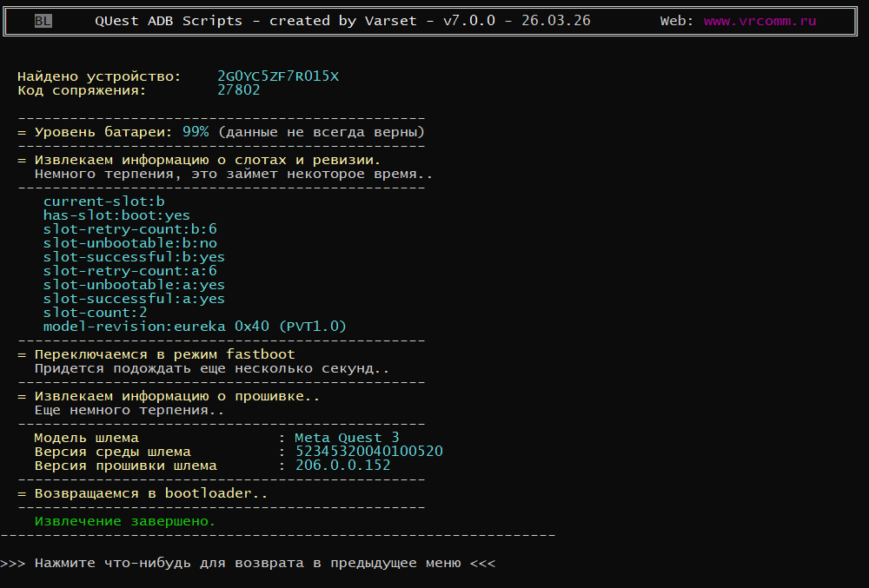Select firmware version 206.0.0.152

tap(342, 465)
